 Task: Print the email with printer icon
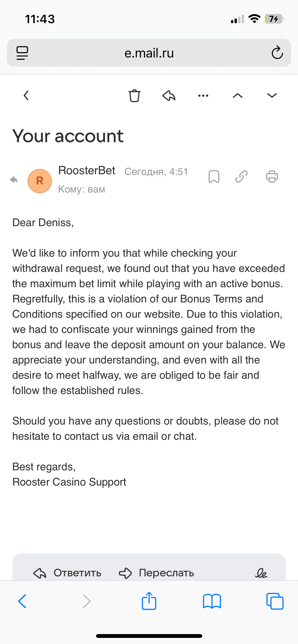click(272, 177)
